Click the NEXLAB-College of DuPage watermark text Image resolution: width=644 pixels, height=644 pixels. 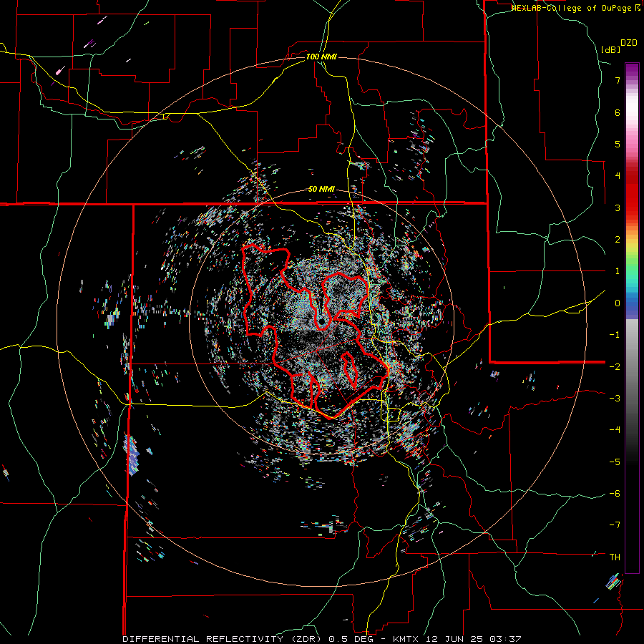click(575, 8)
